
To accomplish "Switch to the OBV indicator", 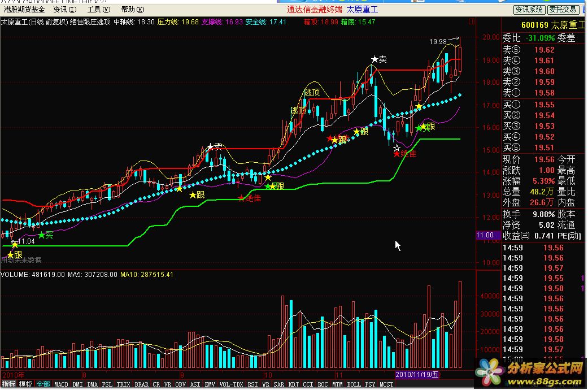I will point(180,384).
